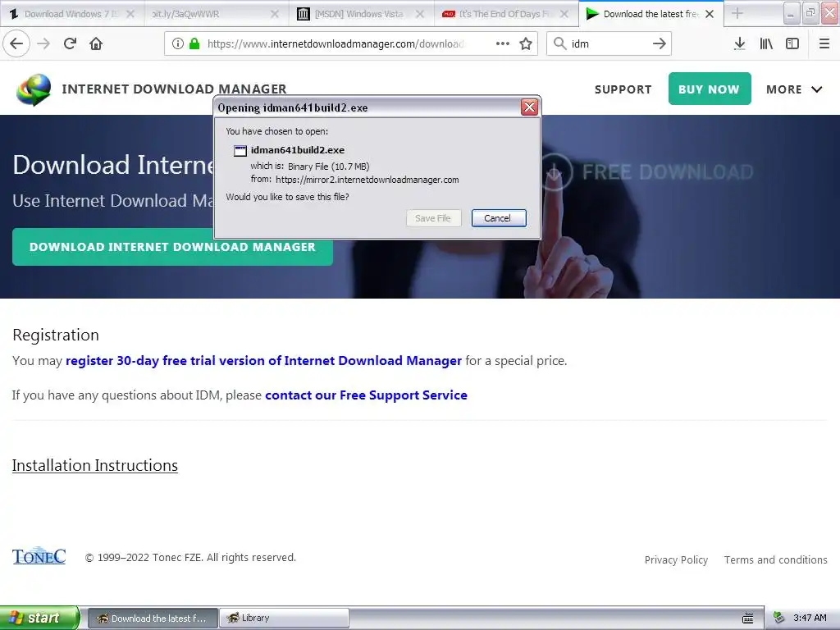Switch to 'It's The End Of Days' tab
The height and width of the screenshot is (630, 840).
pyautogui.click(x=505, y=14)
